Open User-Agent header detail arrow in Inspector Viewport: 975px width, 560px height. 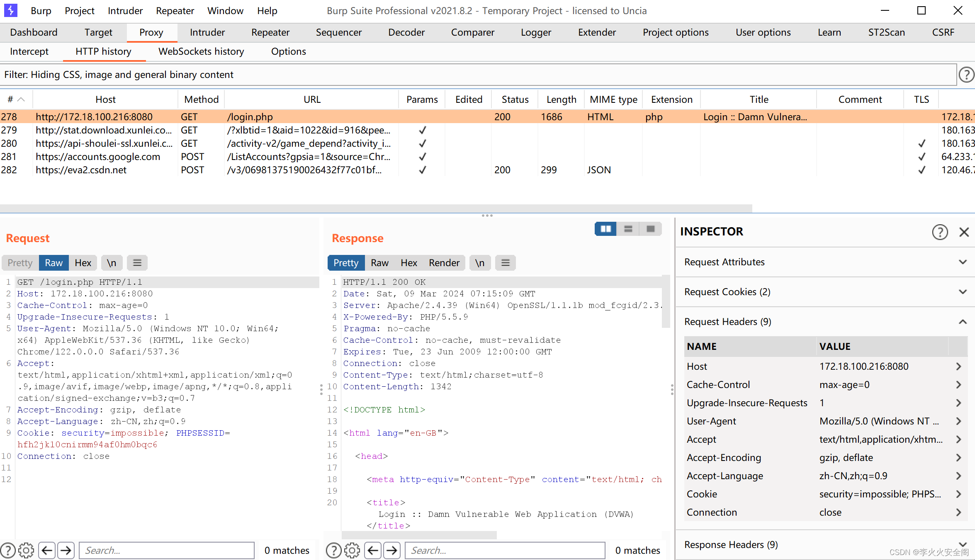pos(958,421)
